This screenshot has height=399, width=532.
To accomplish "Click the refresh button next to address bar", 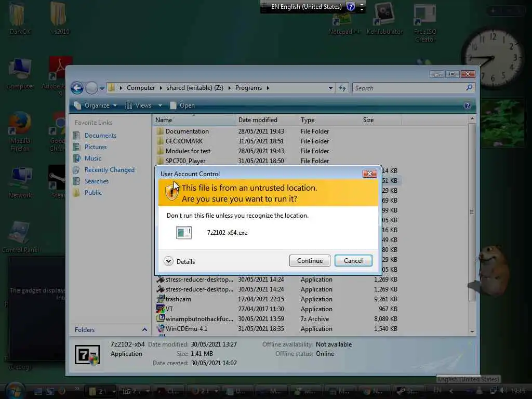I will [x=342, y=88].
